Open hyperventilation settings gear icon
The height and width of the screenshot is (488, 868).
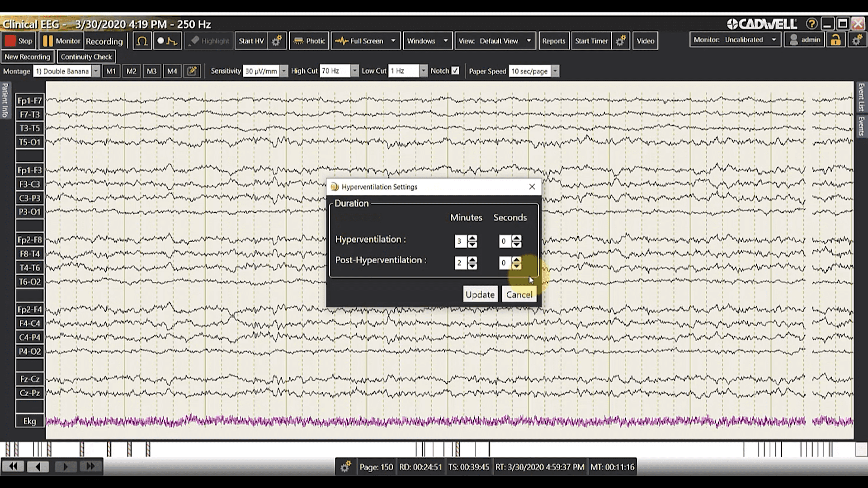[x=276, y=41]
